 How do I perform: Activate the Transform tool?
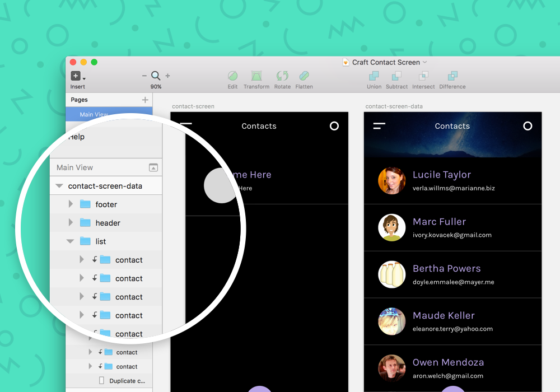click(256, 78)
